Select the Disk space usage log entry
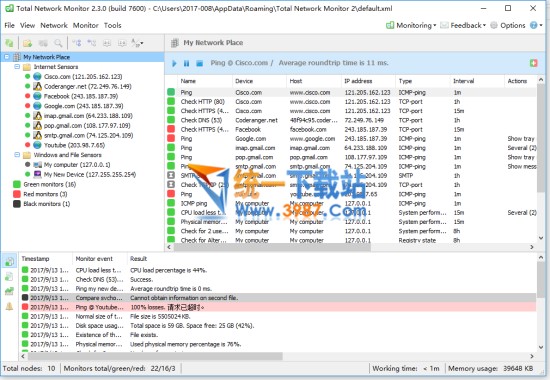The height and width of the screenshot is (380, 550). [278, 326]
